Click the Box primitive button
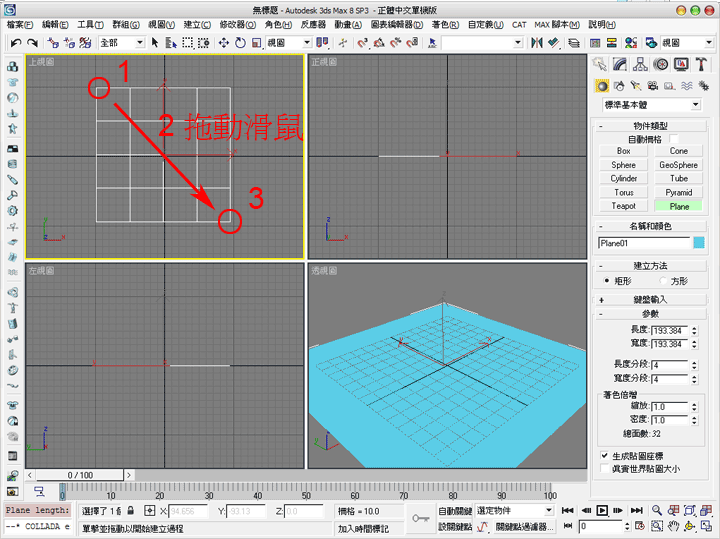 point(624,151)
